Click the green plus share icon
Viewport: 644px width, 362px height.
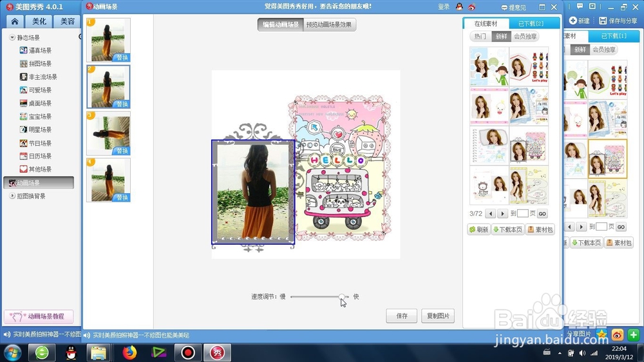[633, 335]
